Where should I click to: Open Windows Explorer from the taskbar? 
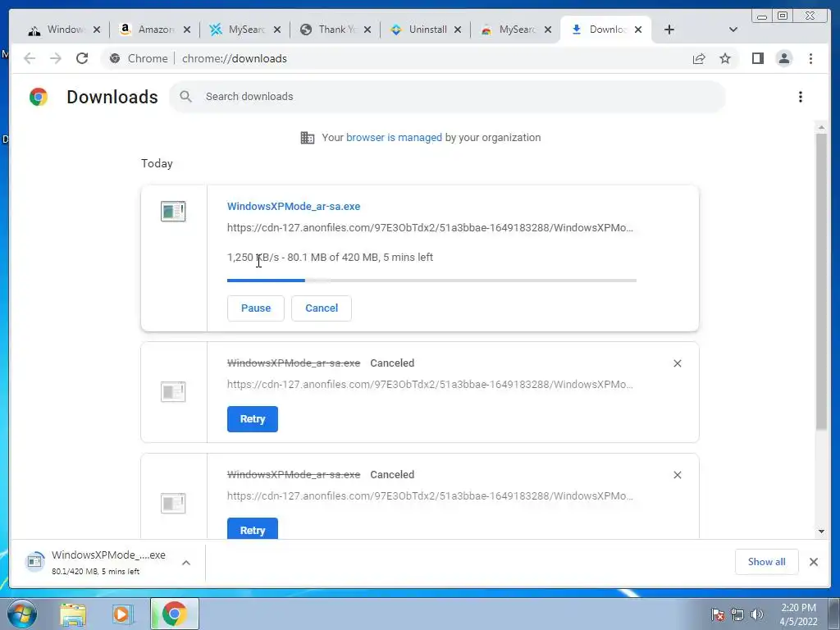(x=73, y=614)
